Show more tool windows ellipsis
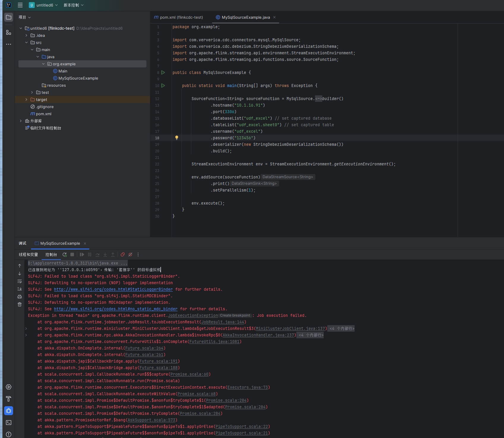504x438 pixels. [9, 44]
